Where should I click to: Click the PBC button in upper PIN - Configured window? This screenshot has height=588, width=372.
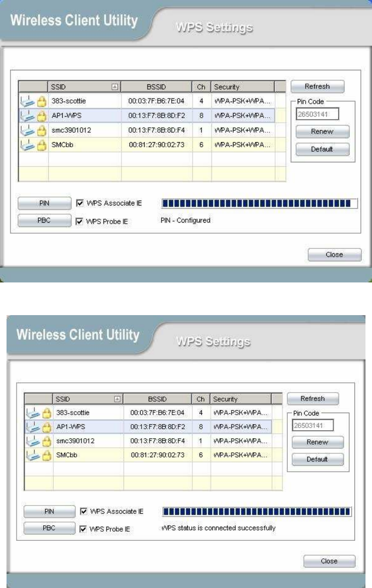(x=44, y=221)
